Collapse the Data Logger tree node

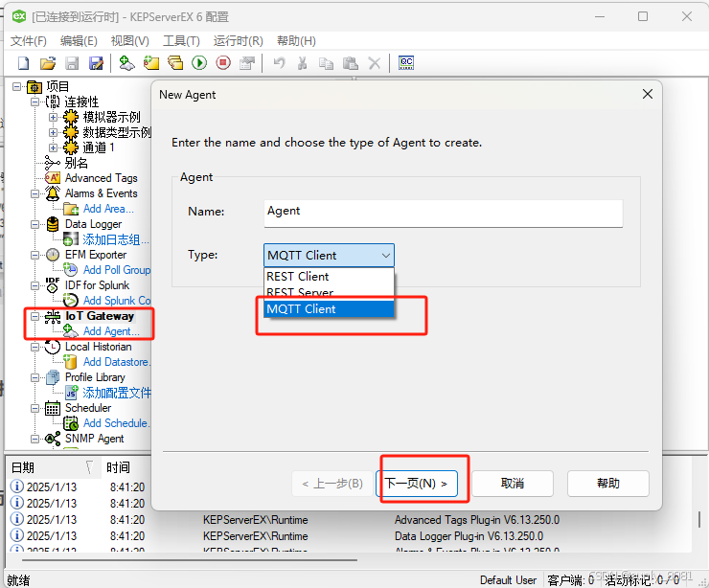click(x=34, y=224)
